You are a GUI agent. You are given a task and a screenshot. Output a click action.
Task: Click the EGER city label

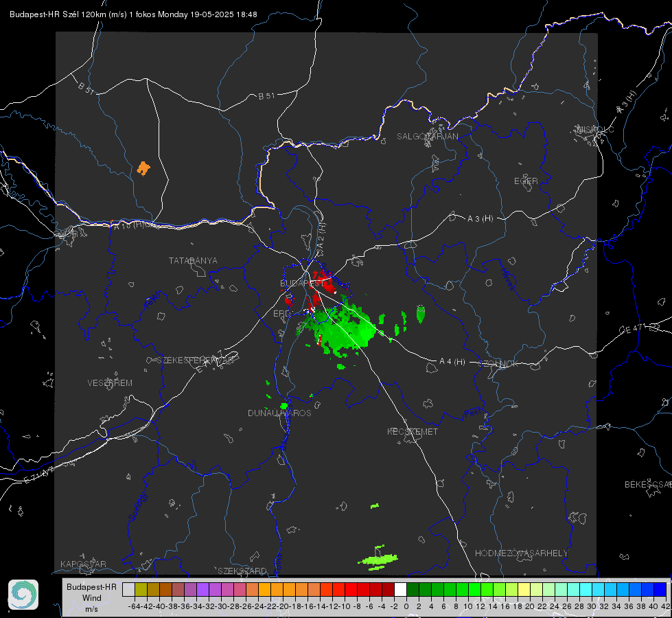click(x=526, y=181)
